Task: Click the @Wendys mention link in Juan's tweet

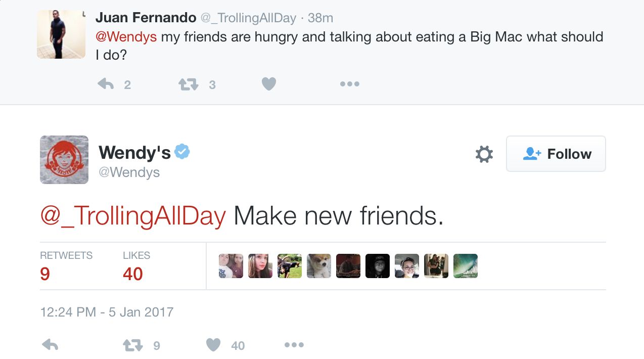Action: click(x=126, y=37)
